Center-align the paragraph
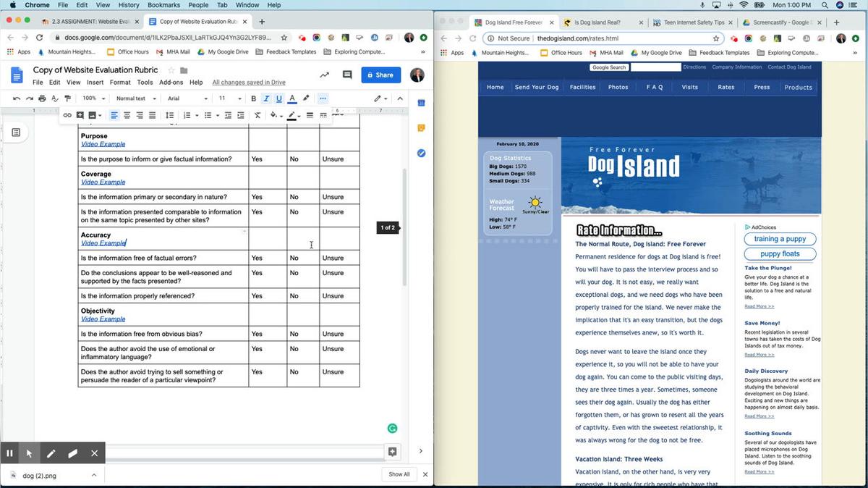The width and height of the screenshot is (868, 488). (127, 115)
